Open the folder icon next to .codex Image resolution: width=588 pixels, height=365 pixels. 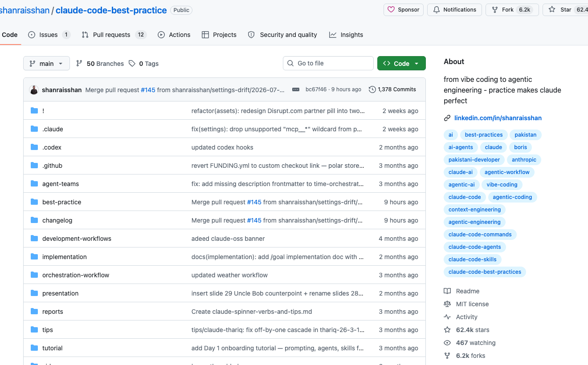[x=34, y=147]
